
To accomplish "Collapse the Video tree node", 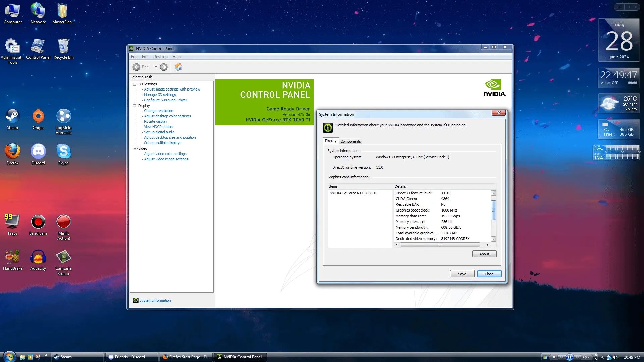I will pyautogui.click(x=135, y=148).
